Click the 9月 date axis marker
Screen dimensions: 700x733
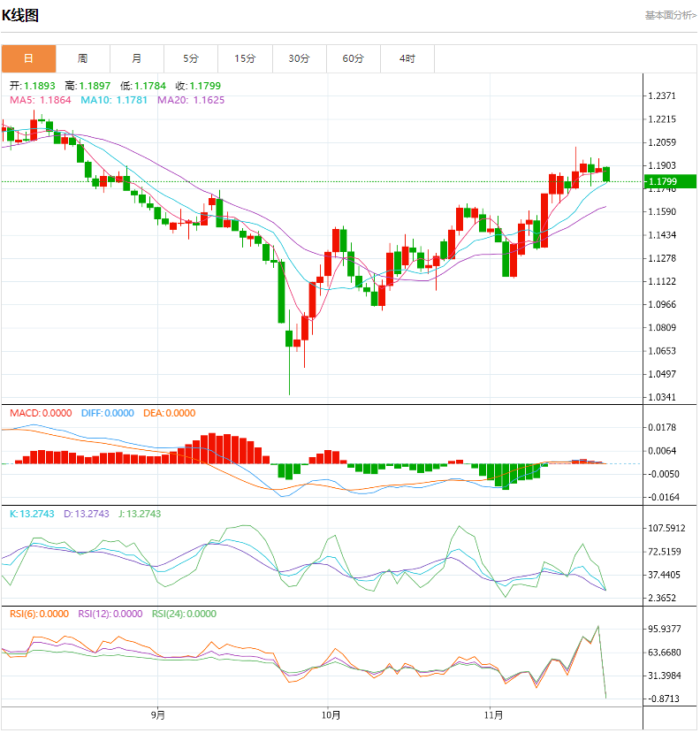tap(158, 715)
